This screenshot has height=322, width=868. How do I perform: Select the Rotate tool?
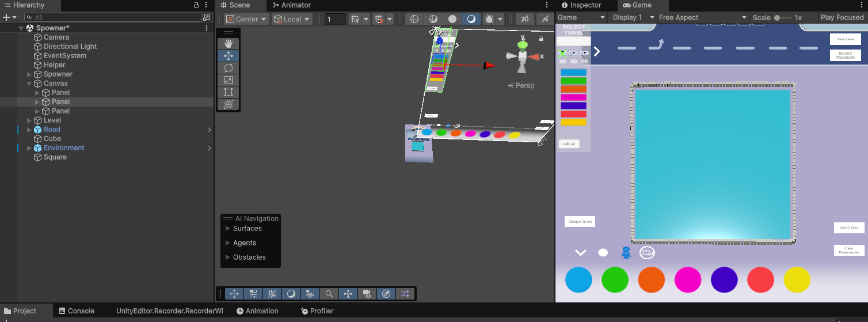pos(229,68)
